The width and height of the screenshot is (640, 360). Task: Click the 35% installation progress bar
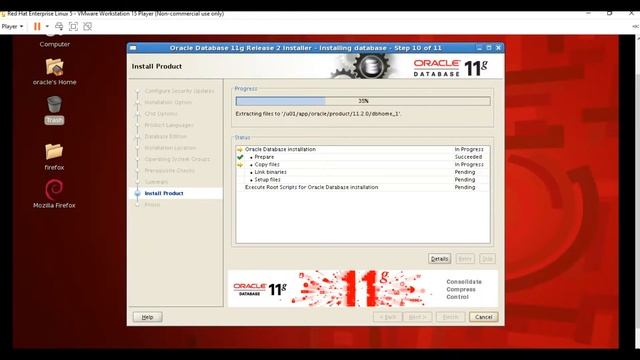click(363, 101)
